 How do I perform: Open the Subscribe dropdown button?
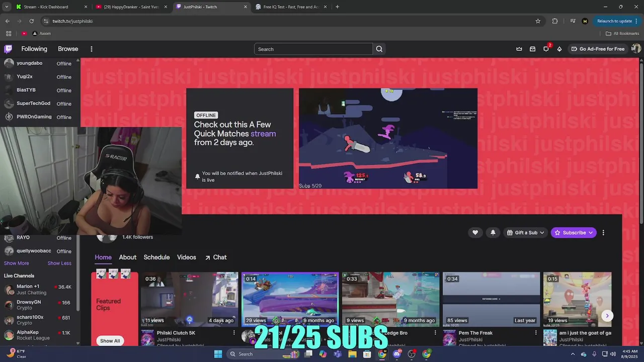574,232
